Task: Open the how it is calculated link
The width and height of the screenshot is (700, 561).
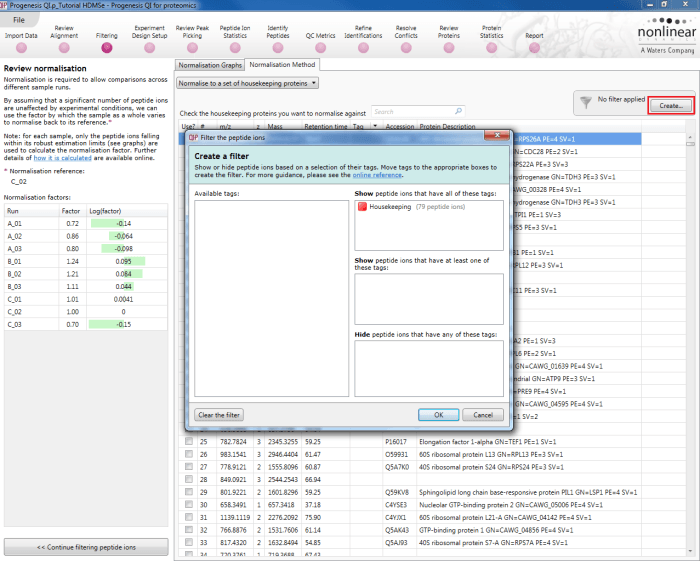Action: pyautogui.click(x=62, y=158)
